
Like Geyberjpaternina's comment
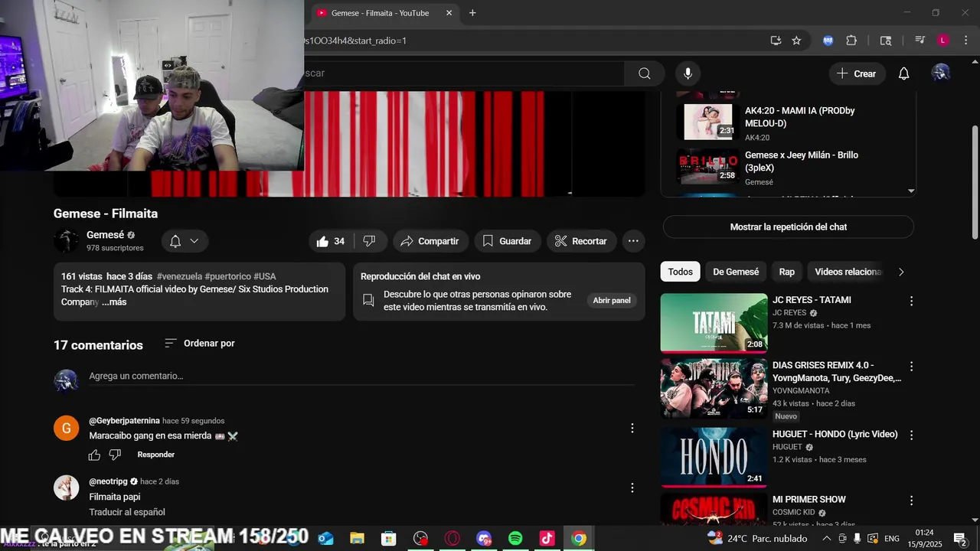(x=94, y=455)
